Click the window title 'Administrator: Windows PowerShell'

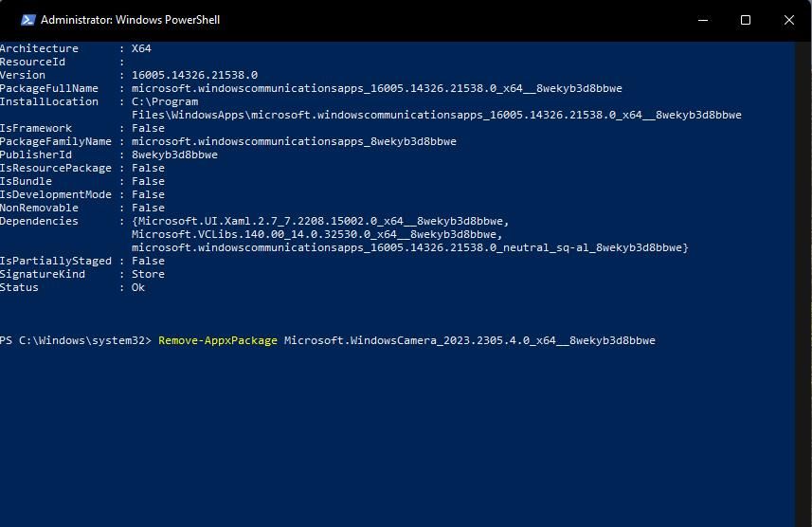point(130,20)
